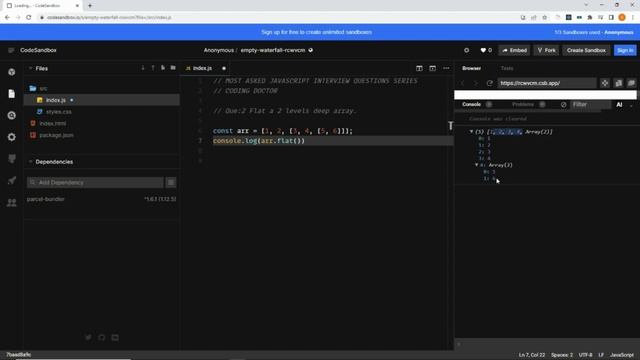
Task: Collapse the Dependencies section
Action: (31, 162)
